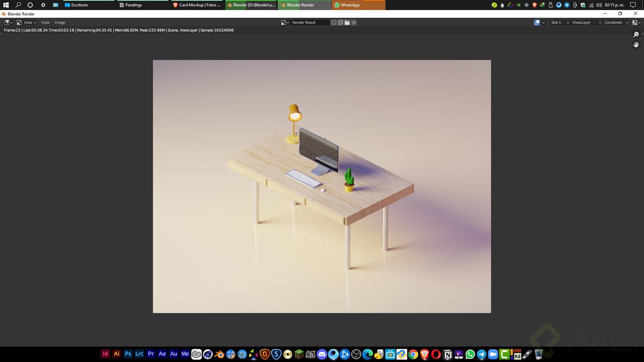Open the view mode dropdown with image icon
Viewport: 644px width, 362px height.
click(26, 22)
